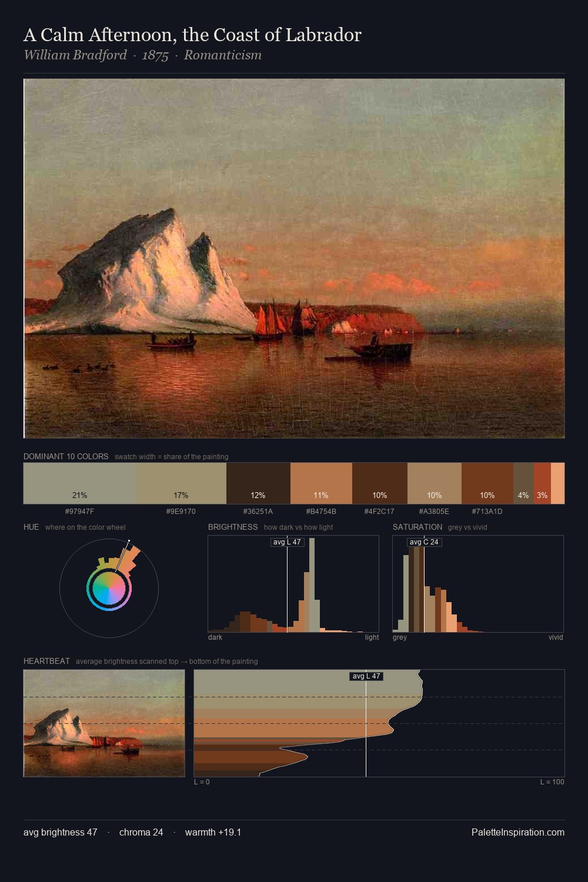Choose the 11% orange-tan swatch above #B4754B
This screenshot has height=882, width=588.
click(321, 483)
